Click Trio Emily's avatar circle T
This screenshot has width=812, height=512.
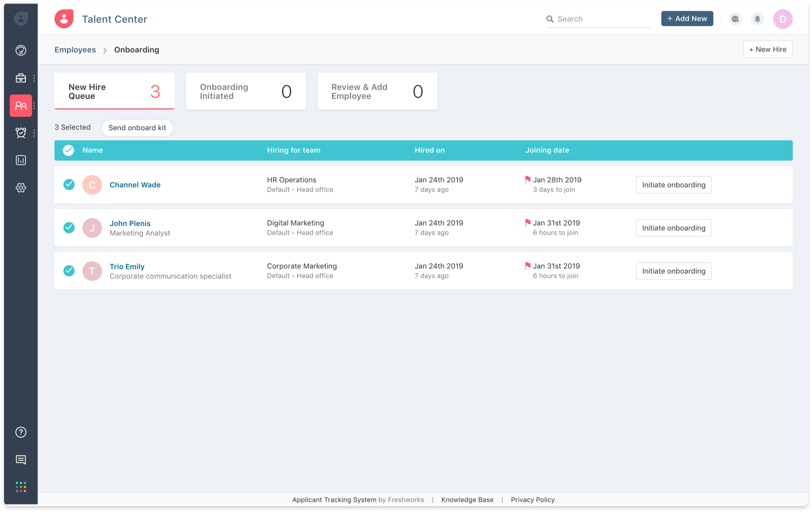click(x=92, y=271)
